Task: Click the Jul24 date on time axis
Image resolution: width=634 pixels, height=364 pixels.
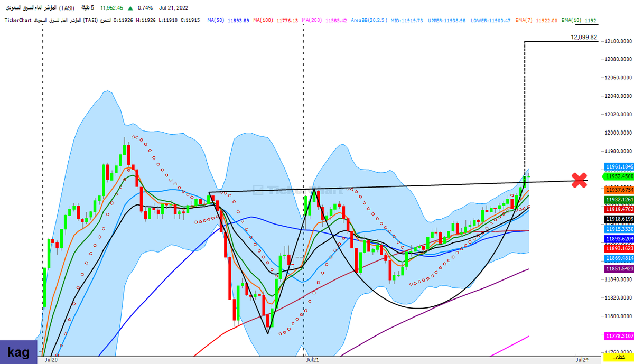Action: click(x=582, y=359)
